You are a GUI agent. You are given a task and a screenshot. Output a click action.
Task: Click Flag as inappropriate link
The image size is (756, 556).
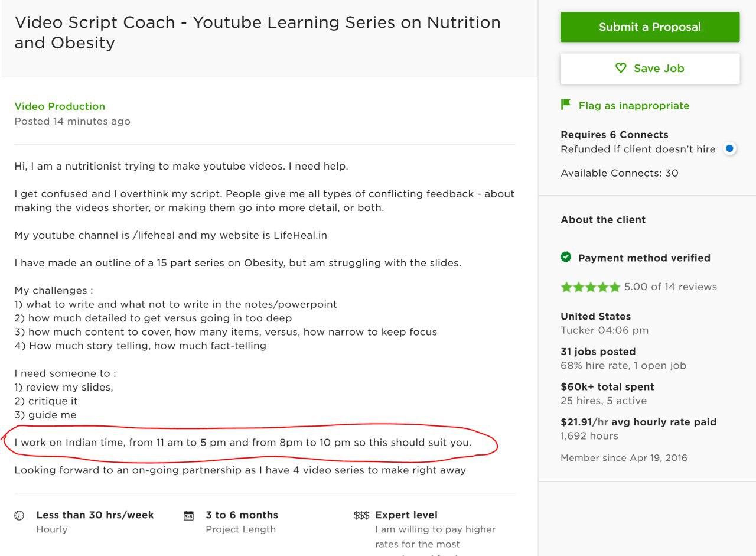(634, 106)
